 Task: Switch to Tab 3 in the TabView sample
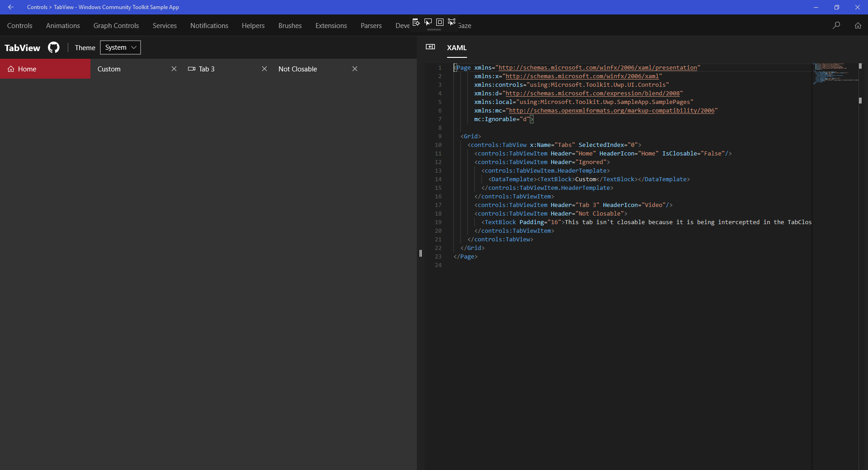coord(207,69)
